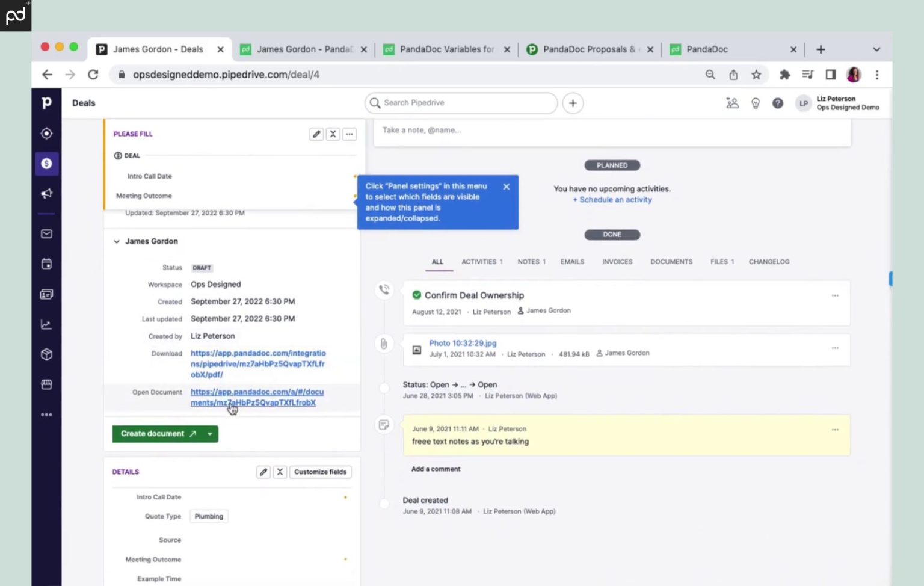The image size is (924, 586).
Task: Open Please Fill panel more options menu
Action: tap(350, 134)
